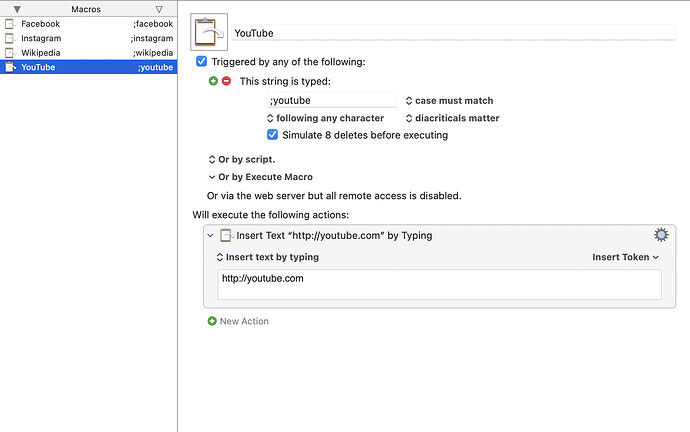Open the case must match dropdown
Image resolution: width=690 pixels, height=432 pixels.
pyautogui.click(x=449, y=101)
